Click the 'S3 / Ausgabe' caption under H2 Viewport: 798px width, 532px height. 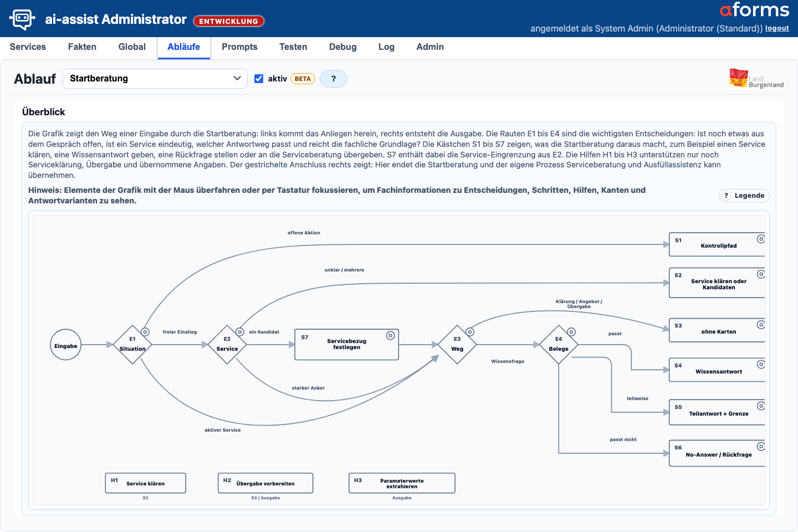[265, 498]
